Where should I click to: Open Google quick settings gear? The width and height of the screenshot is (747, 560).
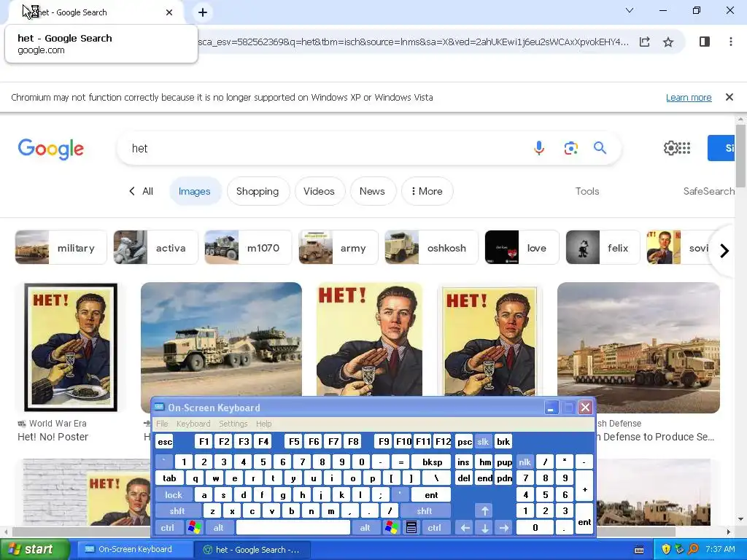pyautogui.click(x=670, y=148)
